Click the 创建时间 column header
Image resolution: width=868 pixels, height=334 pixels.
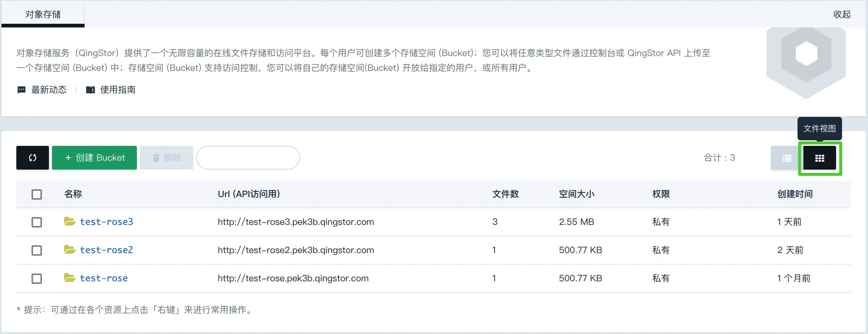tap(795, 194)
